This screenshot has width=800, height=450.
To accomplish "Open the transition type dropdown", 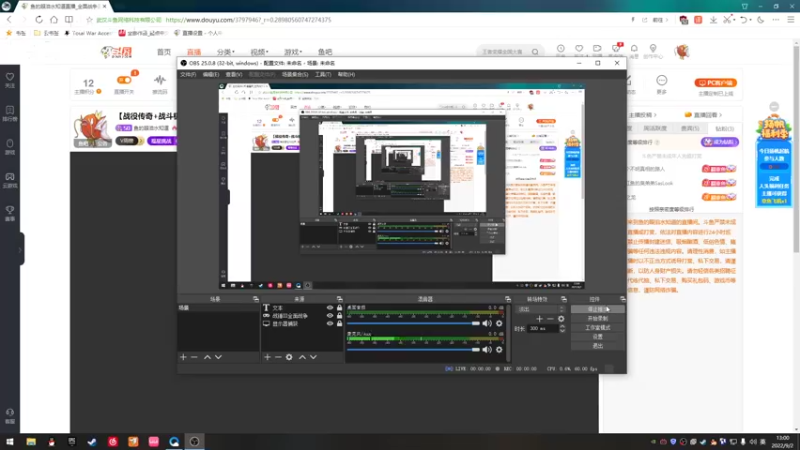I will pyautogui.click(x=541, y=309).
